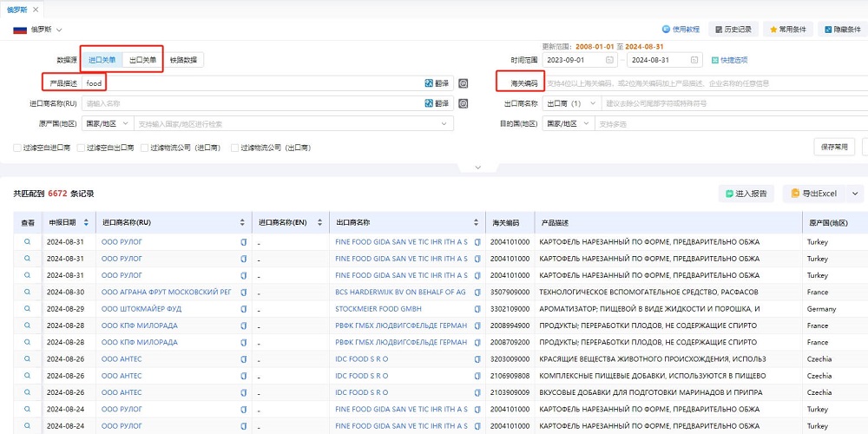
Task: View record with customs code 2008709200
Action: coord(27,341)
